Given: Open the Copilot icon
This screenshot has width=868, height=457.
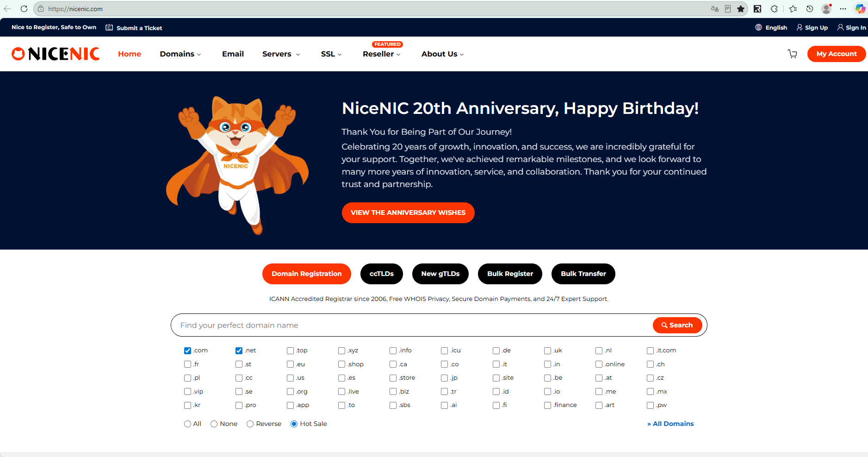Looking at the screenshot, I should [860, 9].
